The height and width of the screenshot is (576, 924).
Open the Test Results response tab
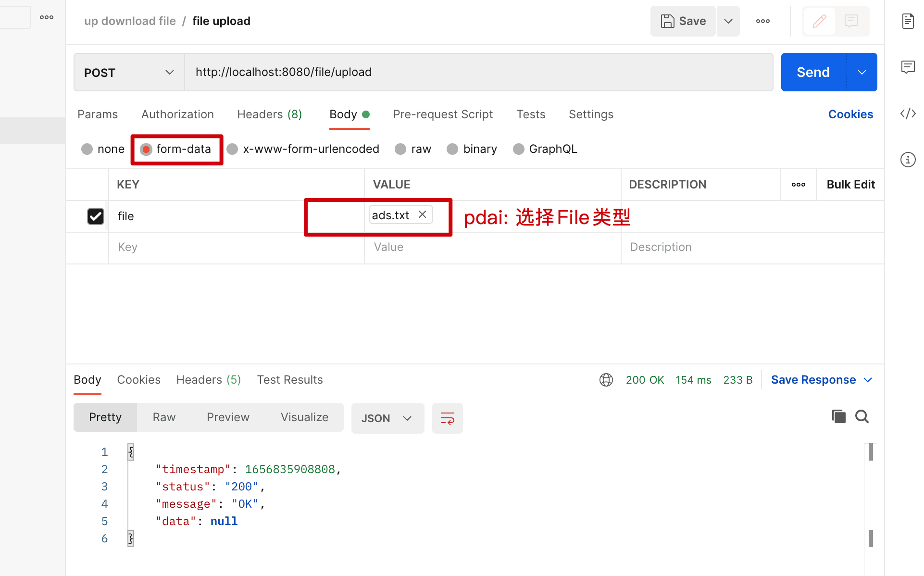point(289,380)
